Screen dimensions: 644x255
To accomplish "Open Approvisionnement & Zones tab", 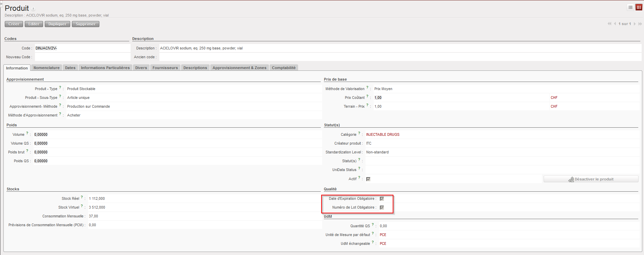I will (239, 68).
